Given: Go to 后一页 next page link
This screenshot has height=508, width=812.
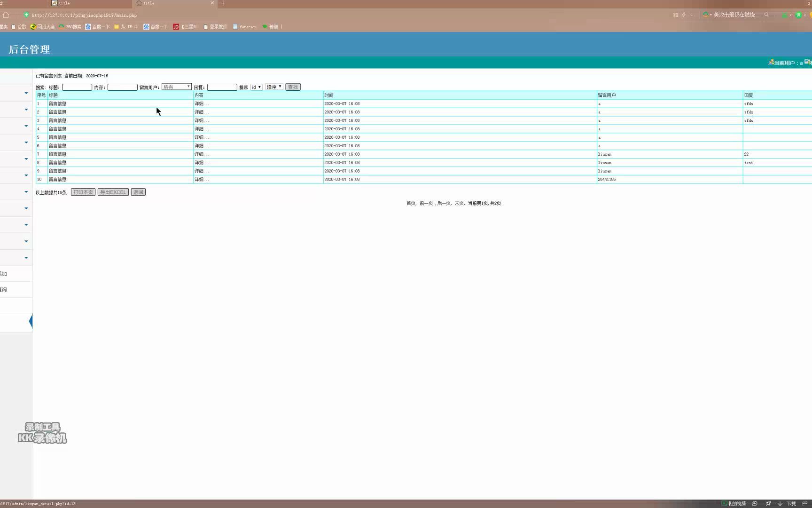Looking at the screenshot, I should coord(444,203).
